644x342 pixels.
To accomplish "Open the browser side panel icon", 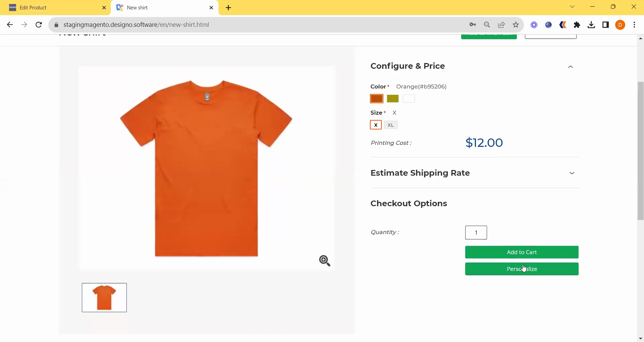I will 605,24.
